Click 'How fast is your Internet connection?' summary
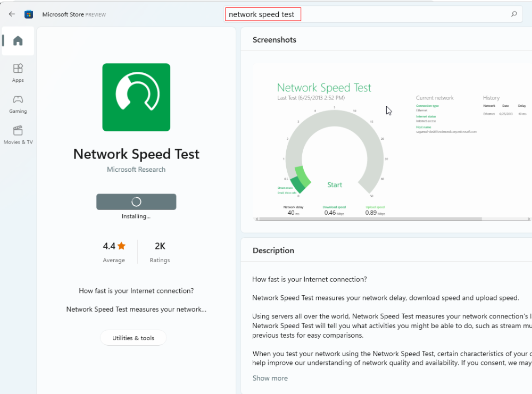Image resolution: width=532 pixels, height=394 pixels. [x=136, y=291]
